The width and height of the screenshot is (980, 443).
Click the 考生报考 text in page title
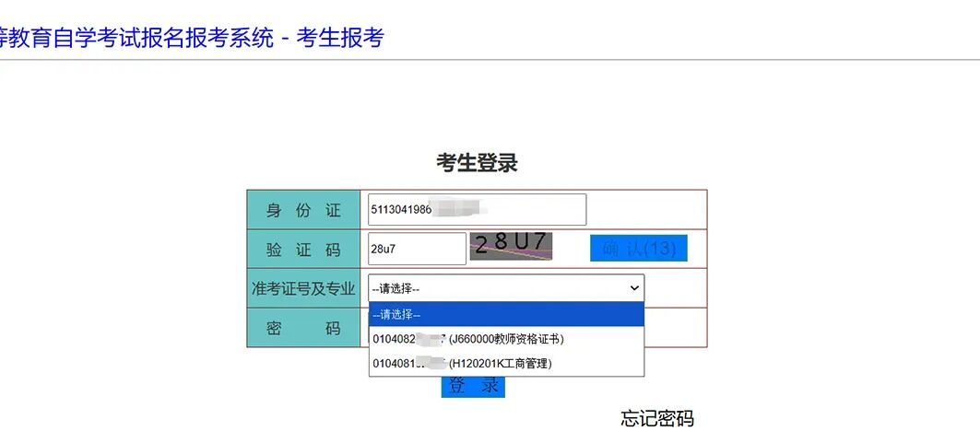(x=339, y=38)
